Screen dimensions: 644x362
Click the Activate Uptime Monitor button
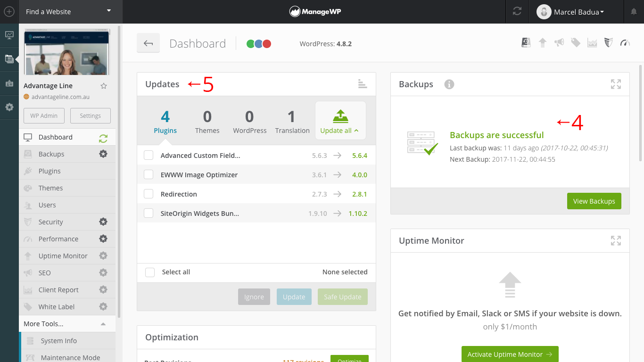click(510, 354)
